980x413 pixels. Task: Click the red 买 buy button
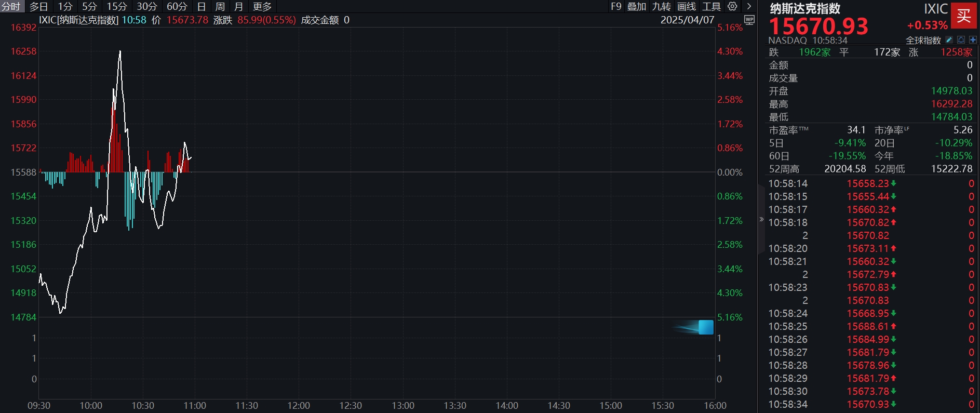(964, 16)
